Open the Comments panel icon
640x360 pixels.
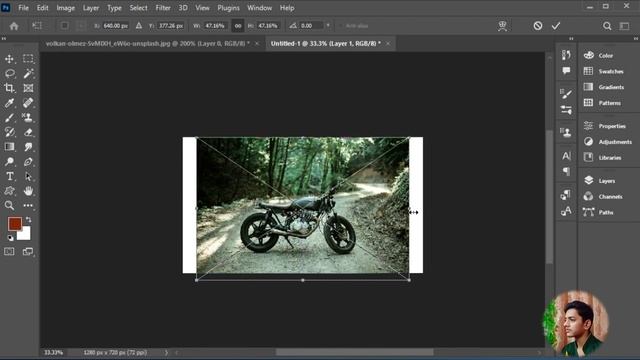(566, 71)
